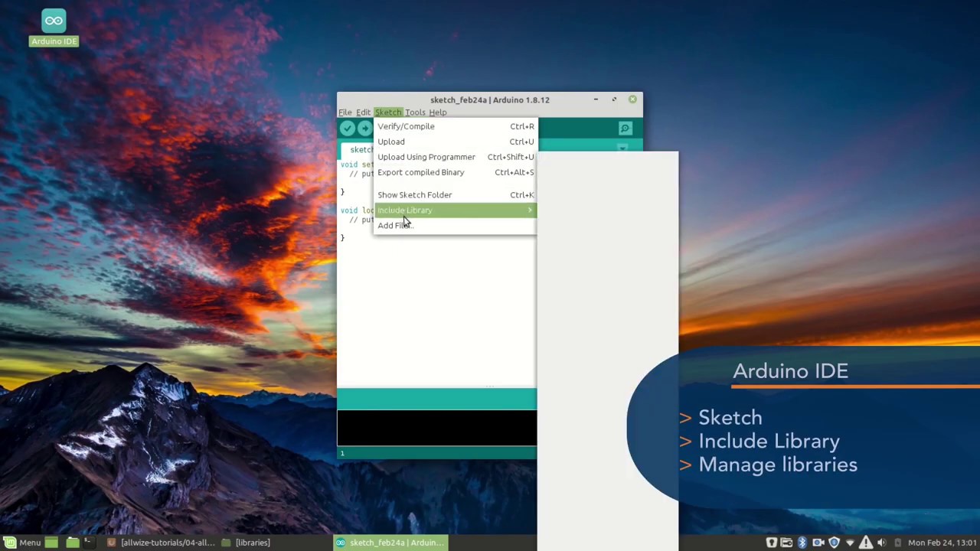Open the Bluetooth tray icon
This screenshot has width=980, height=551.
pyautogui.click(x=802, y=543)
